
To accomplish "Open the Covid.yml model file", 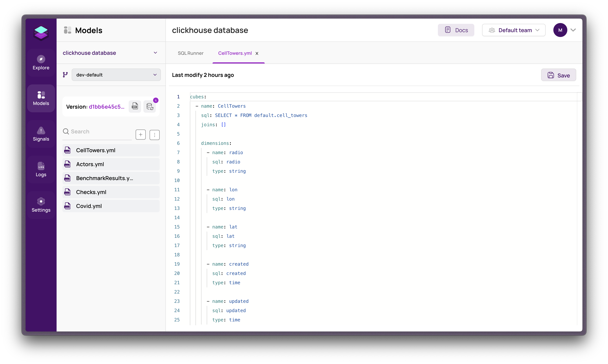I will 89,206.
